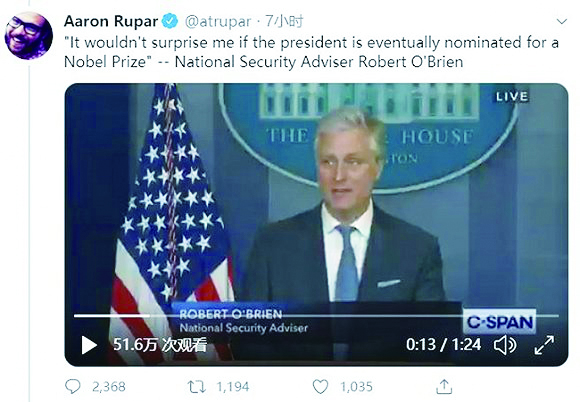Open the @atrupar handle link
Viewport: 580px width, 402px height.
click(218, 22)
